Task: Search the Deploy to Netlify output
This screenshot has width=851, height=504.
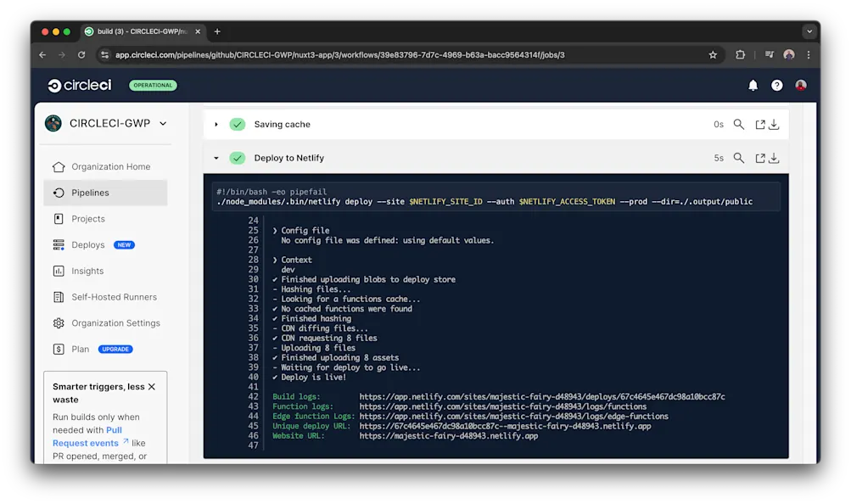Action: [739, 158]
